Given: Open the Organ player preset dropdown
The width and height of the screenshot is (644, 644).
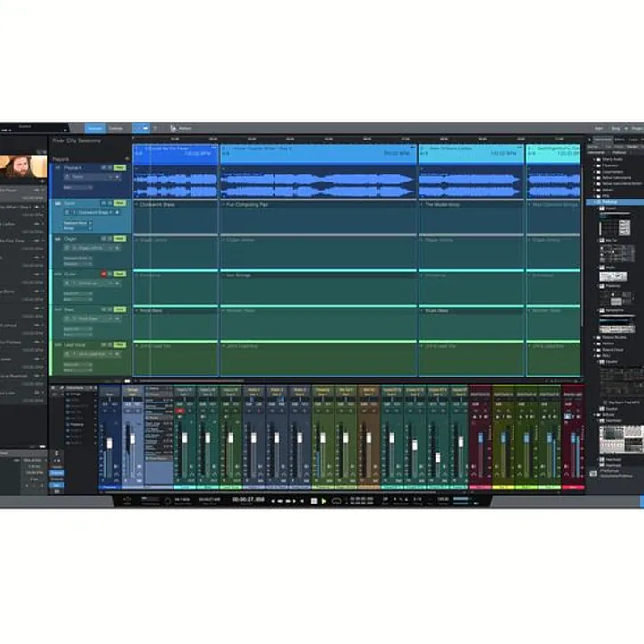Looking at the screenshot, I should (x=92, y=248).
